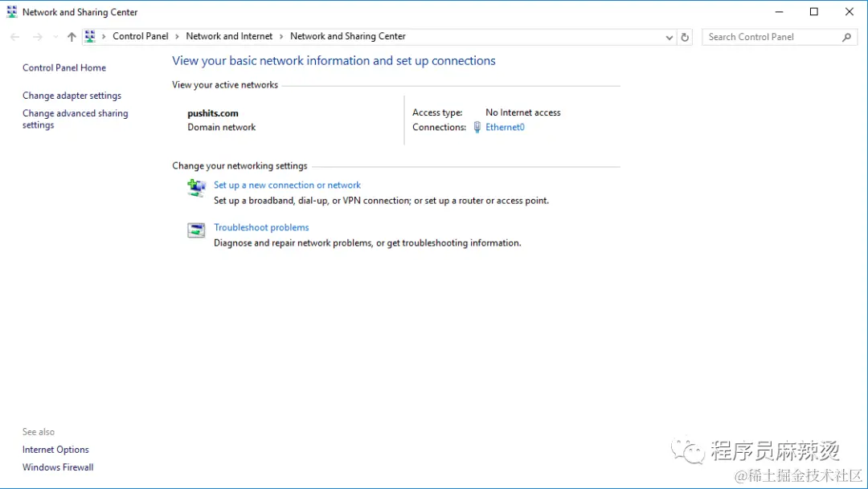This screenshot has width=868, height=489.
Task: Open the address bar history dropdown
Action: pos(669,37)
